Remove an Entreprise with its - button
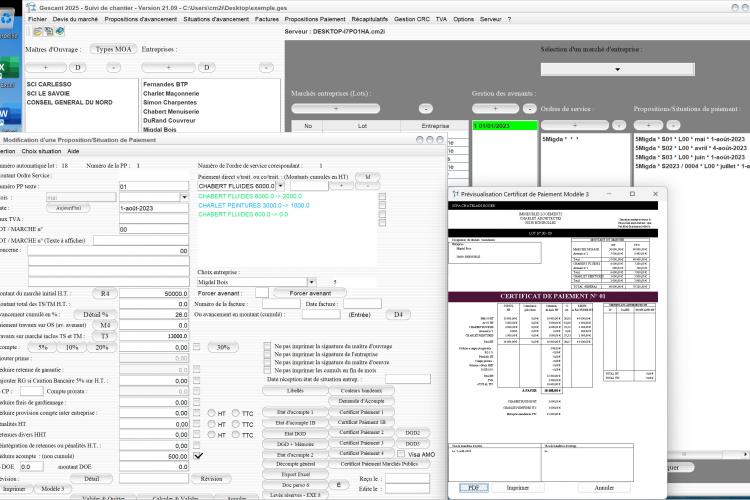The width and height of the screenshot is (750, 500). [x=266, y=67]
